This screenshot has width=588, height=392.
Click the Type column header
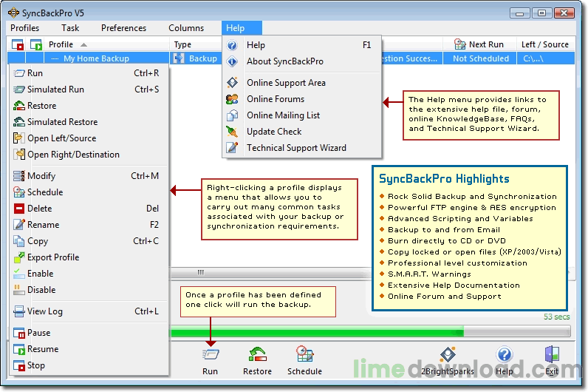(196, 44)
